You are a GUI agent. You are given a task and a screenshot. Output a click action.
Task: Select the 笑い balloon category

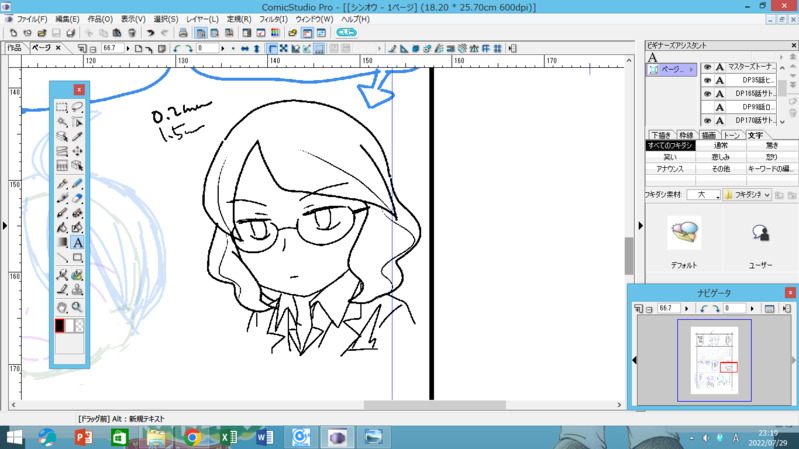coord(670,157)
